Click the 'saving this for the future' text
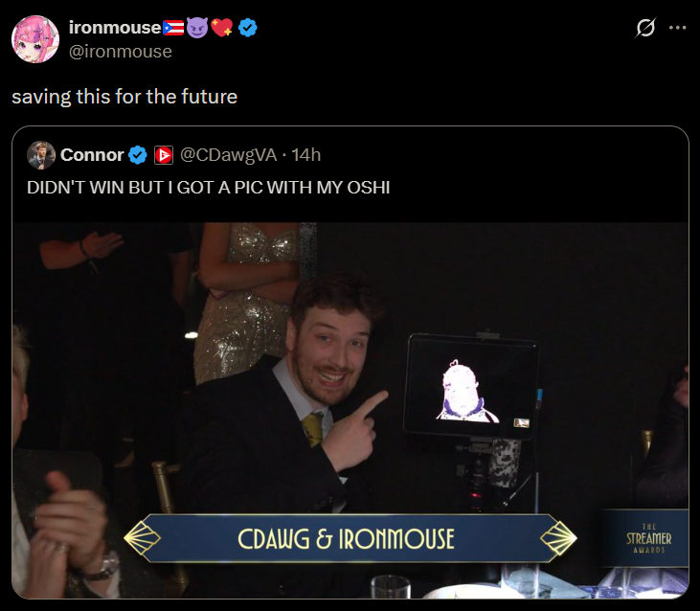The width and height of the screenshot is (700, 611). (x=124, y=97)
